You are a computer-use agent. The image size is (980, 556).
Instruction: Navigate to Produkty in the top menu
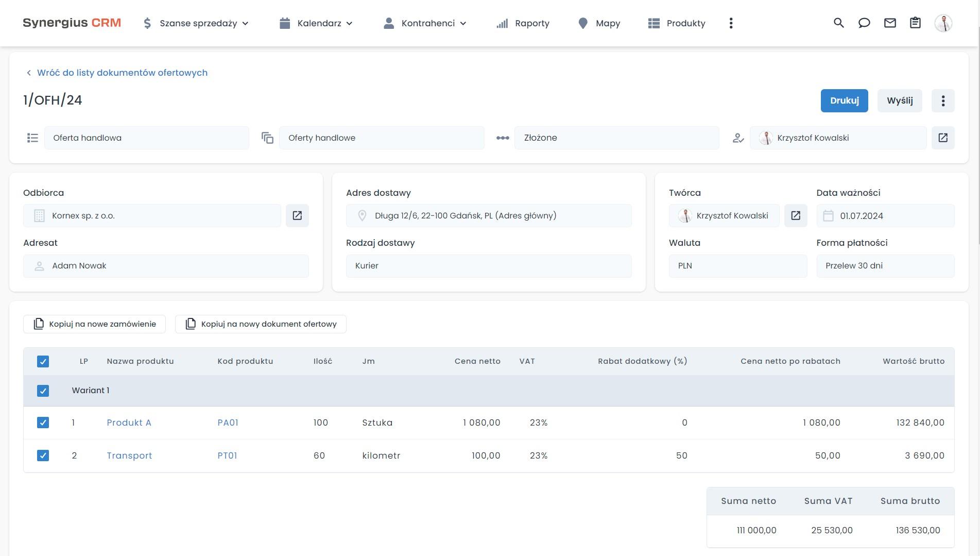[686, 23]
